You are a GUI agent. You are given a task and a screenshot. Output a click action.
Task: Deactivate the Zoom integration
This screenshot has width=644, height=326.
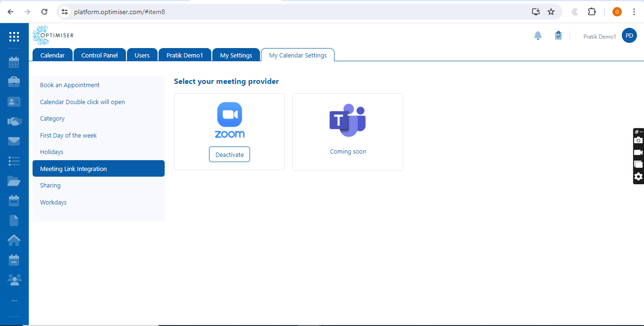229,155
